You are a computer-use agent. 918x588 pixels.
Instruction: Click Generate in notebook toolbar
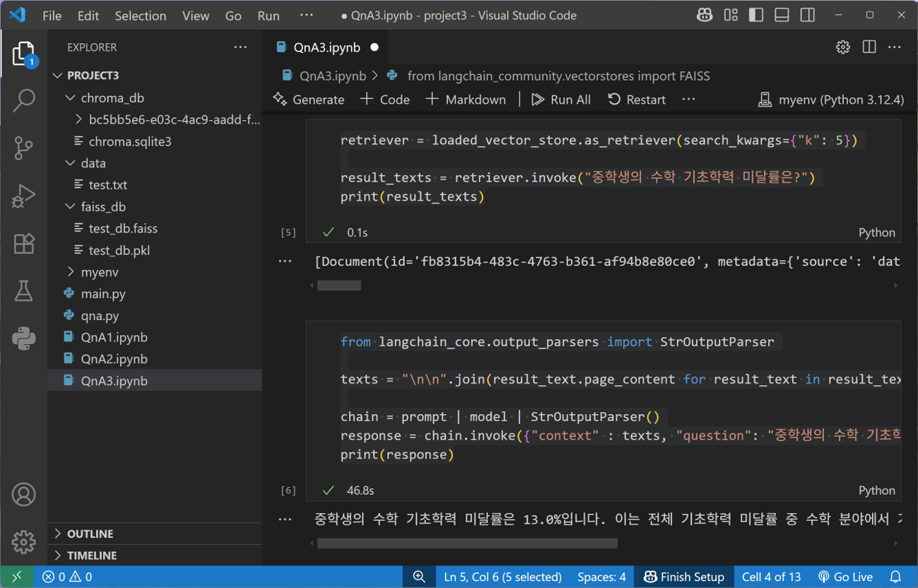coord(309,100)
